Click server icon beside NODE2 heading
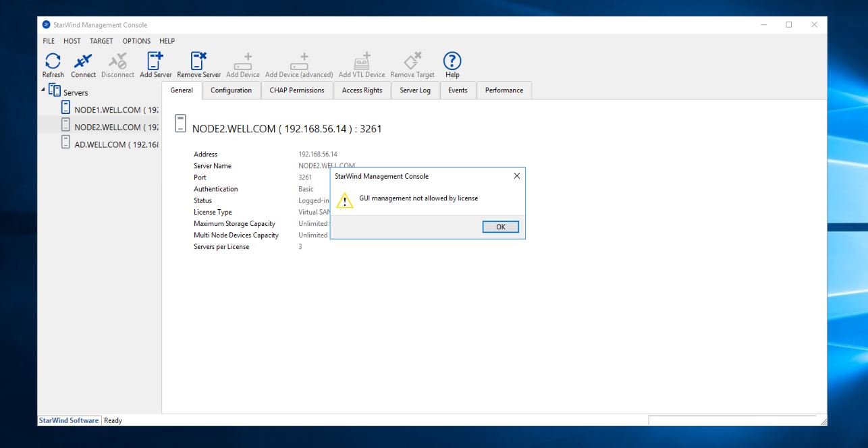The width and height of the screenshot is (868, 448). click(180, 123)
